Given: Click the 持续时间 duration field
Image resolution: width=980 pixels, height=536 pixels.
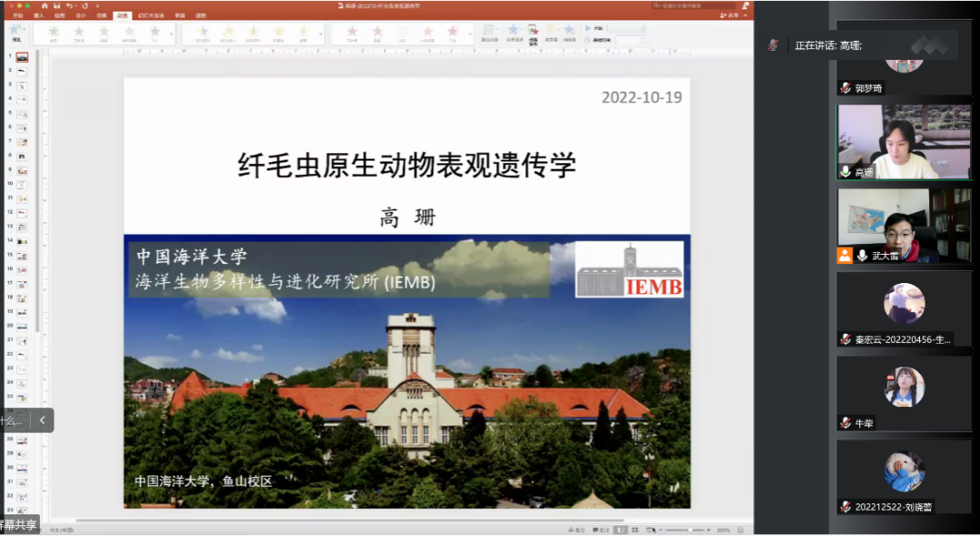Looking at the screenshot, I should pyautogui.click(x=632, y=39).
